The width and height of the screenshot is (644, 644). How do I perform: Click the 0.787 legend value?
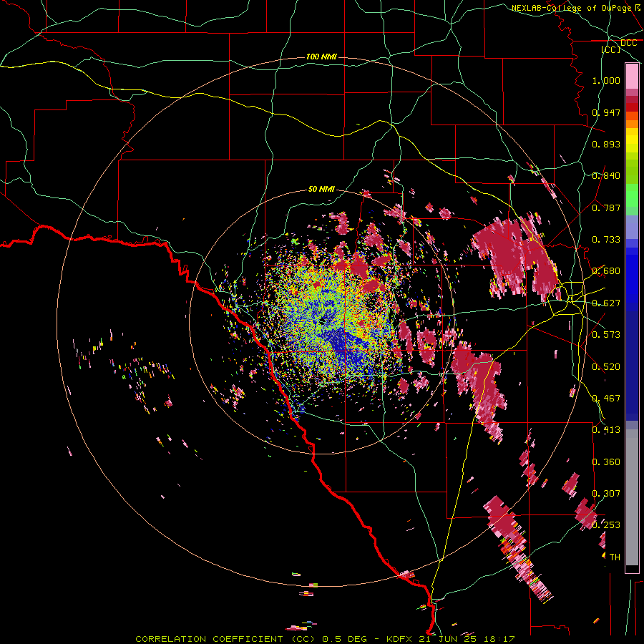coord(606,208)
